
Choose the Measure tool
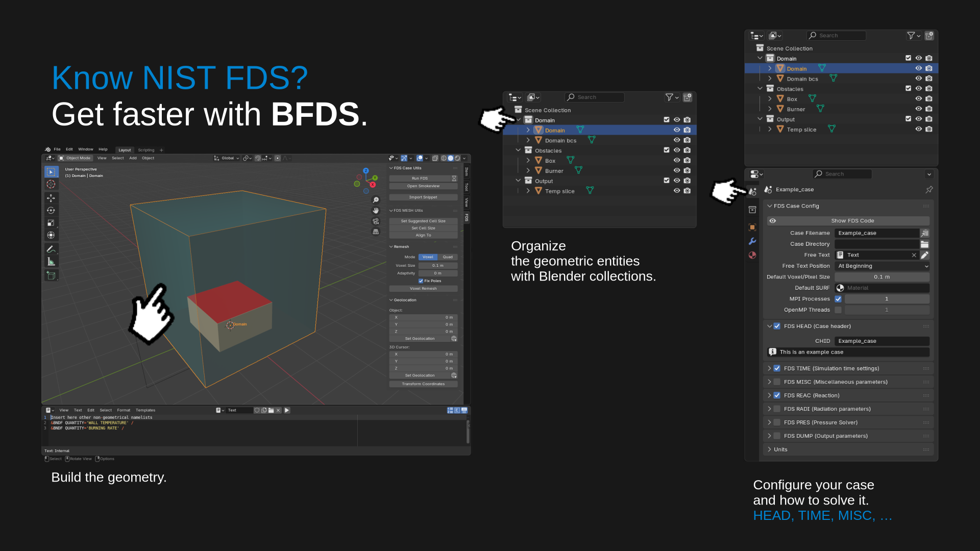click(51, 262)
